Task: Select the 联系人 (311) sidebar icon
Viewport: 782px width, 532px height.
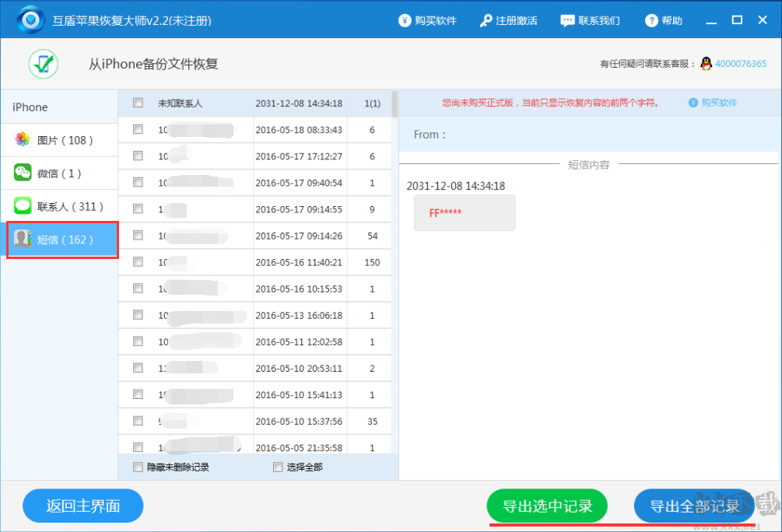Action: 23,206
